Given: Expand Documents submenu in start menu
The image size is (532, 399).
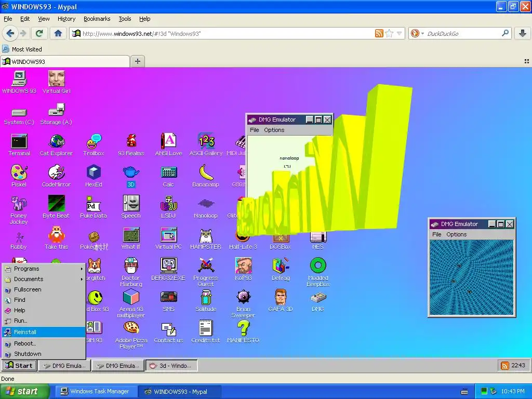Looking at the screenshot, I should pos(44,279).
